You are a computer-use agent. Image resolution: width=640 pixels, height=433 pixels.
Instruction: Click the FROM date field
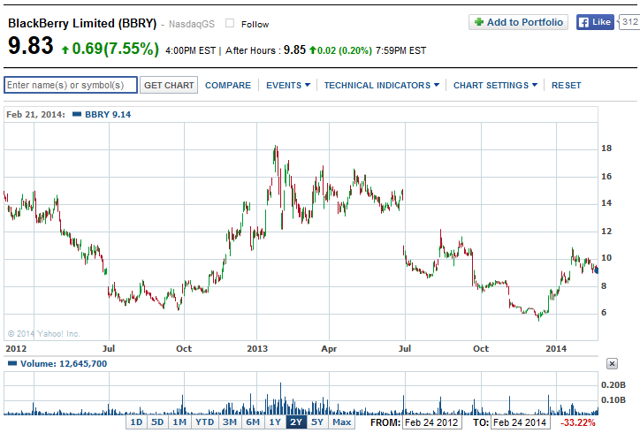431,422
